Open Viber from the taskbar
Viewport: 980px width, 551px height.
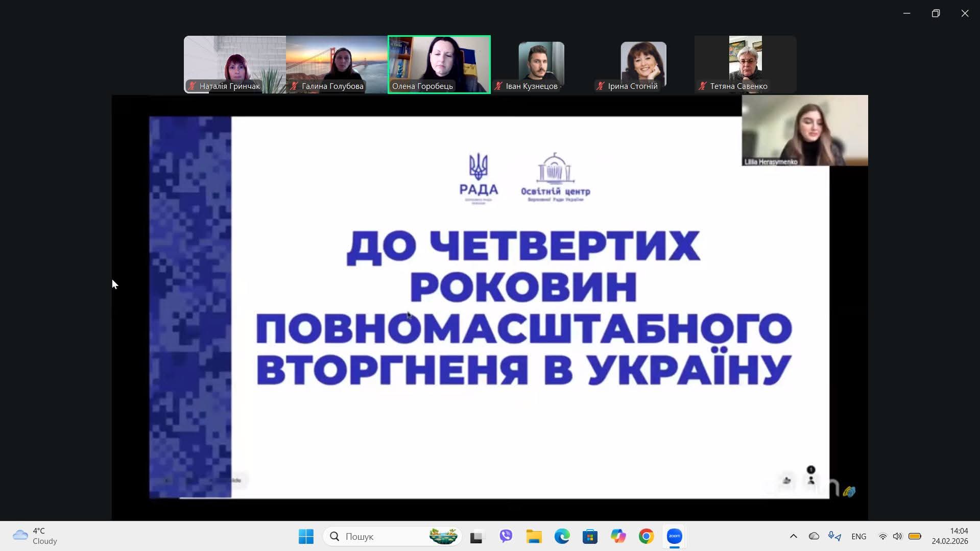point(506,536)
